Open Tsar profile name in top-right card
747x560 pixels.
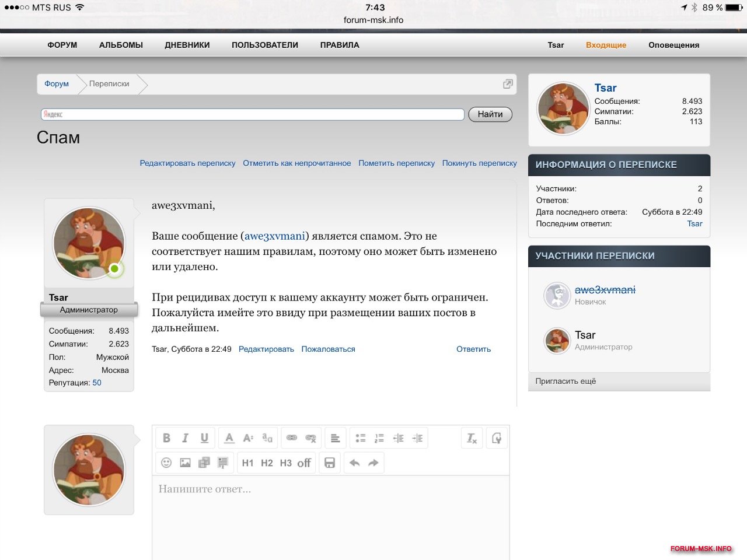pyautogui.click(x=605, y=88)
